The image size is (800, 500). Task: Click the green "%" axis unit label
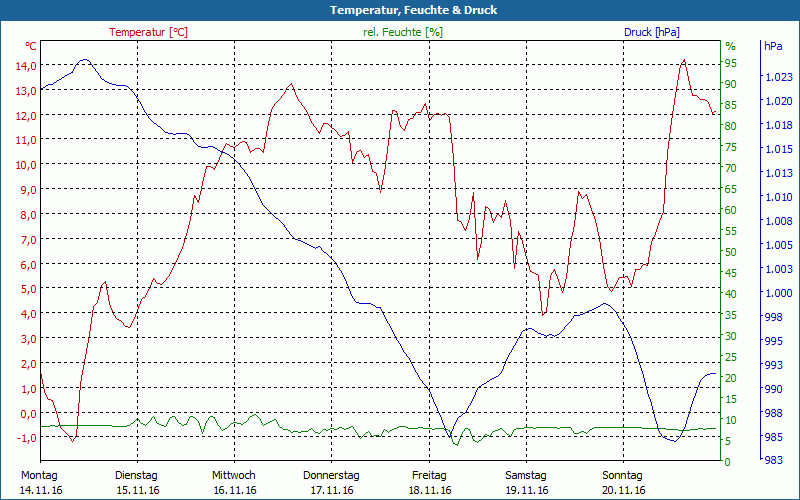[x=730, y=46]
